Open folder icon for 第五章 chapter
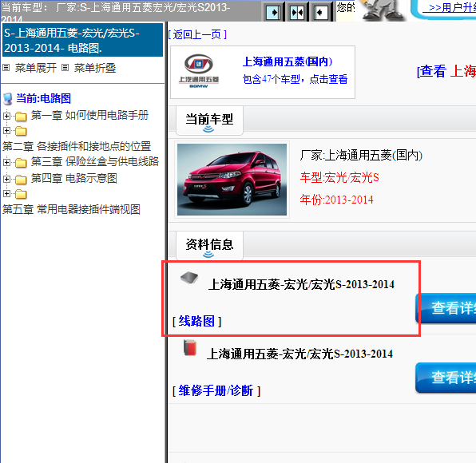The width and height of the screenshot is (476, 463). click(21, 194)
